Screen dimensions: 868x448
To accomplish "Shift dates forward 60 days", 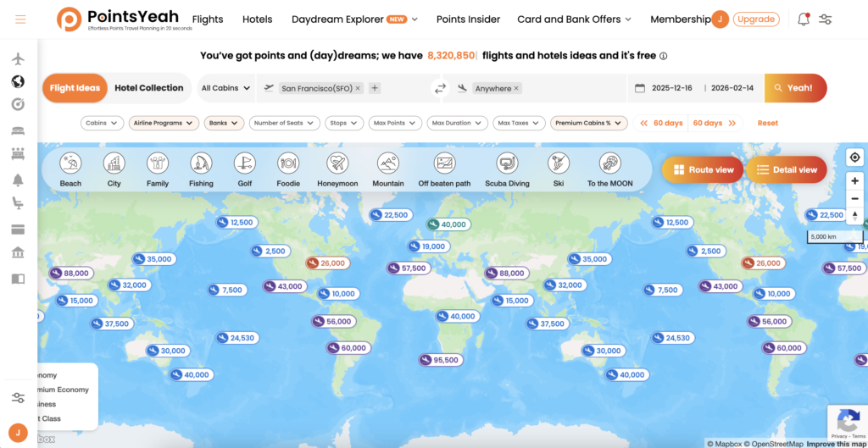I will [715, 123].
